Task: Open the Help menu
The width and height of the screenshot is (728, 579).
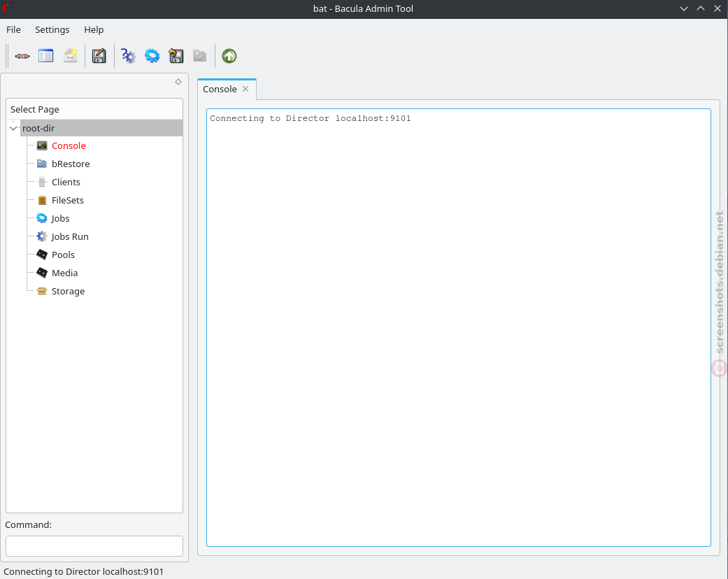Action: click(x=94, y=29)
